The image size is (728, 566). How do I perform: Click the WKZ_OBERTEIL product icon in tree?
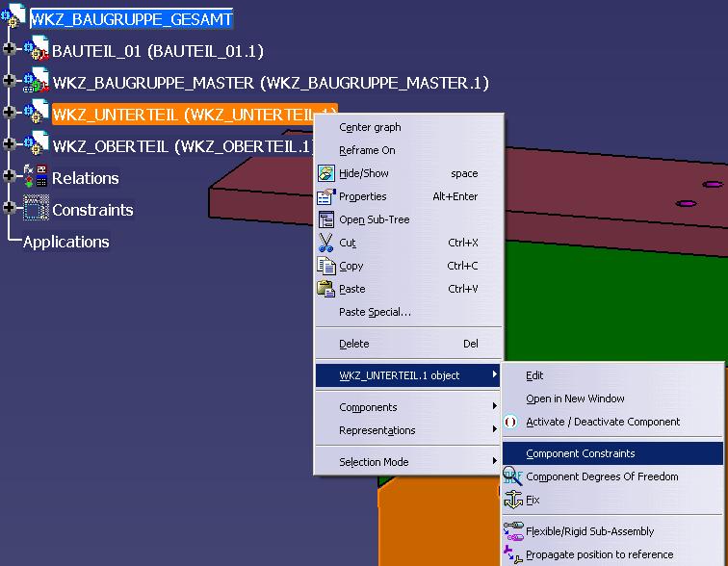(x=37, y=143)
